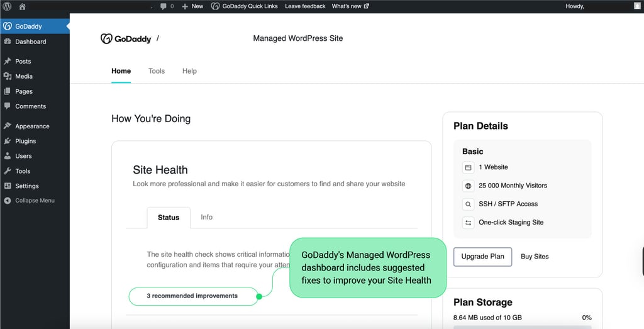This screenshot has width=644, height=329.
Task: Click the GoDaddy heart logo in header
Action: point(106,38)
